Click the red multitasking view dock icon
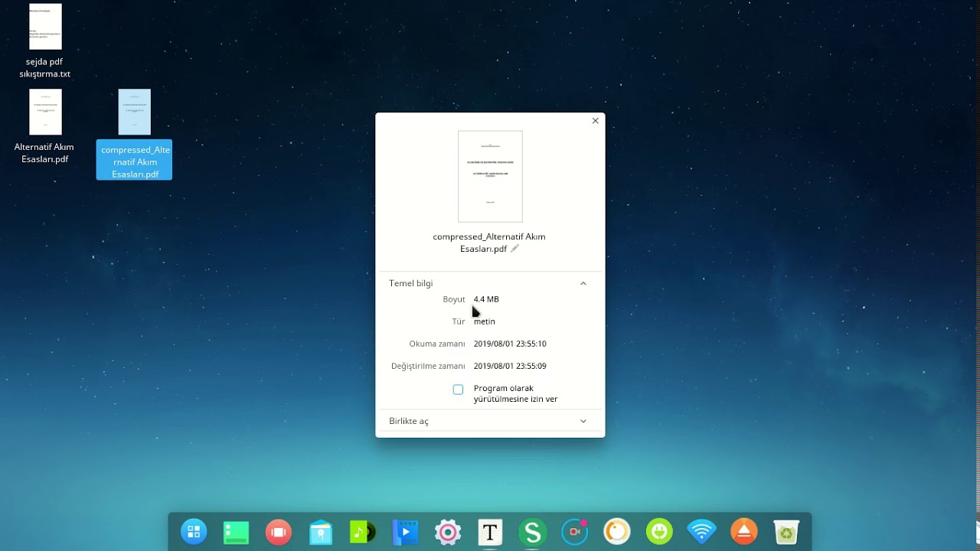The width and height of the screenshot is (980, 551). pos(279,532)
